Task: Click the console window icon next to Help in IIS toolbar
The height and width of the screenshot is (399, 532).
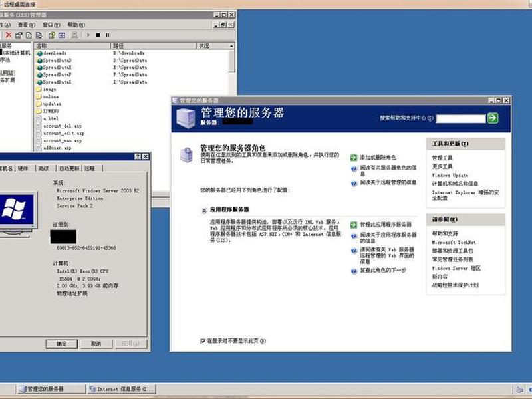Action: pos(62,35)
